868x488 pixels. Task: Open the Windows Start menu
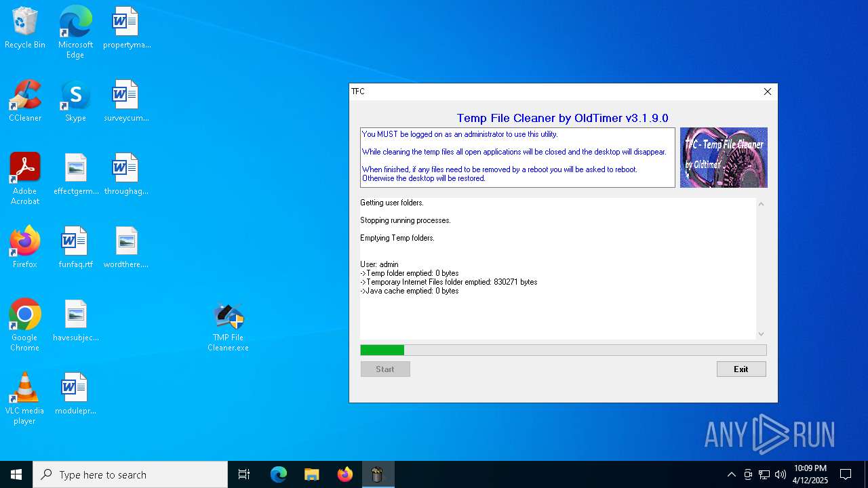16,474
